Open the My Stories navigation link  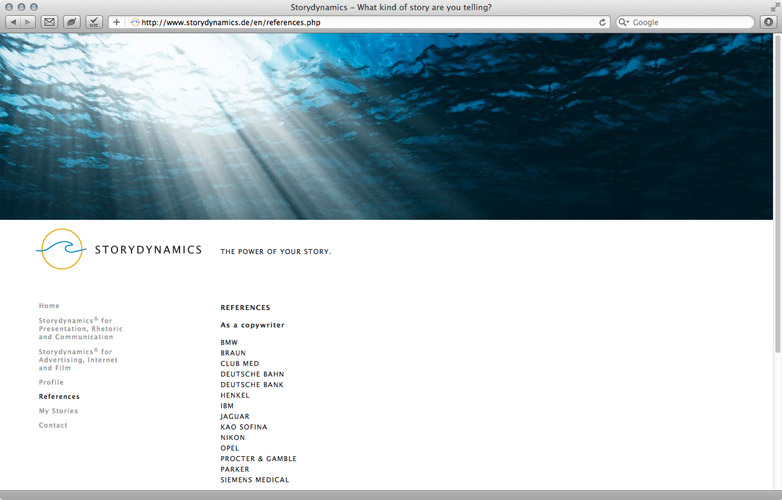(x=58, y=411)
